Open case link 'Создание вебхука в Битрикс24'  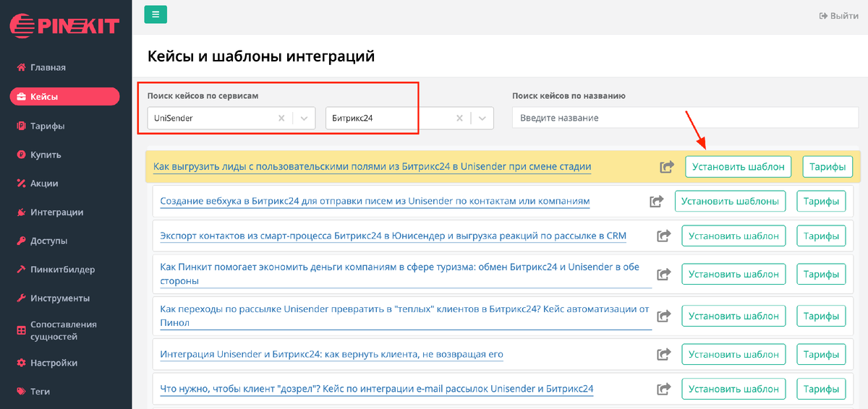(x=375, y=201)
